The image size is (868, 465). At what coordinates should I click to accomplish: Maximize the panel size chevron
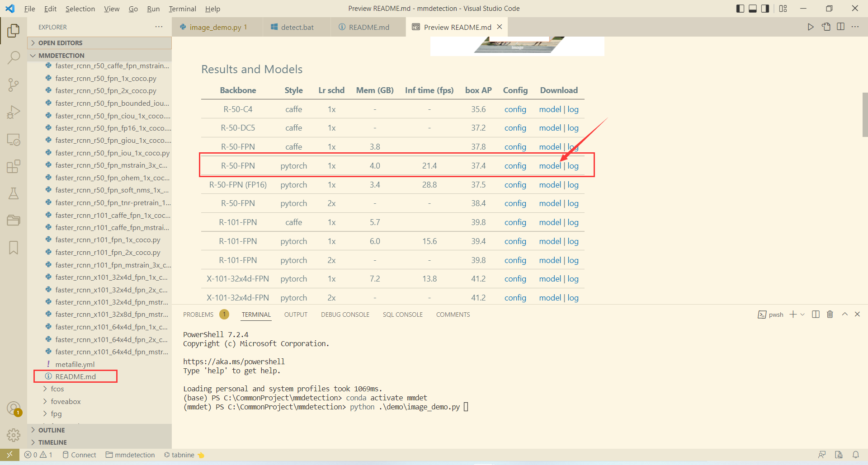844,314
